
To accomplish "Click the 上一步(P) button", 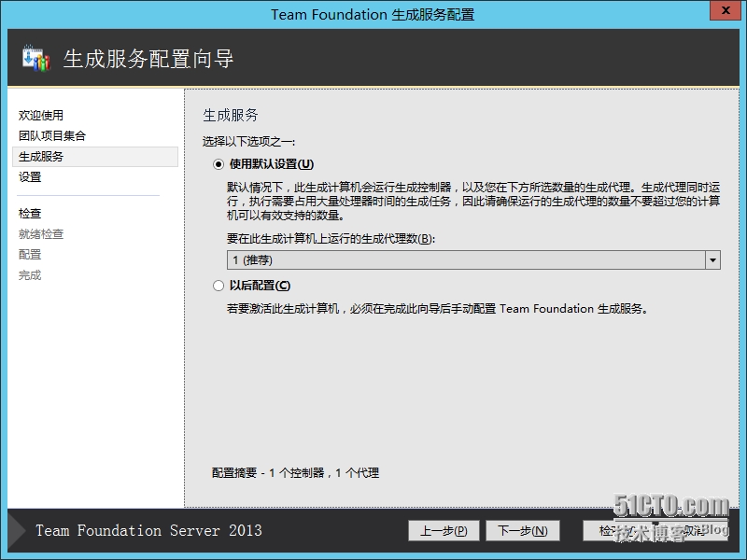I will point(444,530).
